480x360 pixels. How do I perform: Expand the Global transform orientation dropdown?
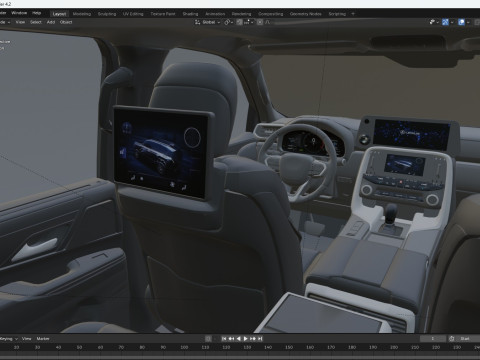pyautogui.click(x=207, y=22)
